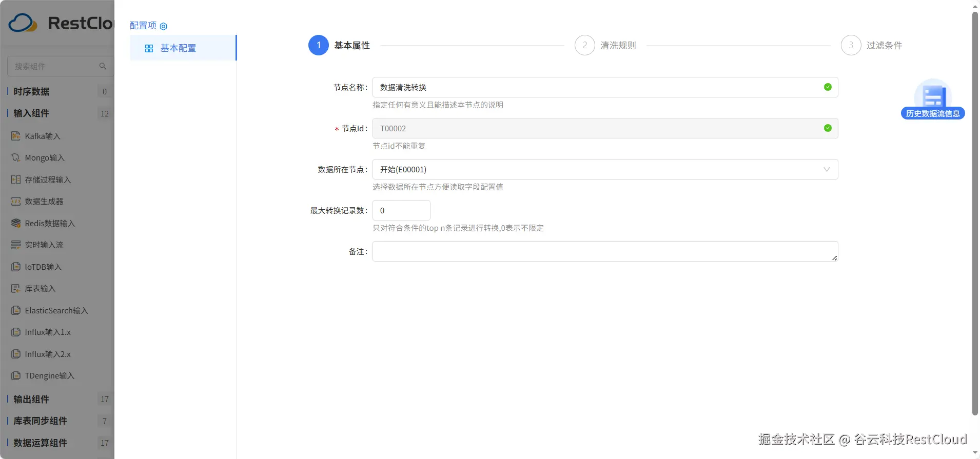Click the Influx输入1.x component icon
This screenshot has width=980, height=459.
[x=16, y=332]
